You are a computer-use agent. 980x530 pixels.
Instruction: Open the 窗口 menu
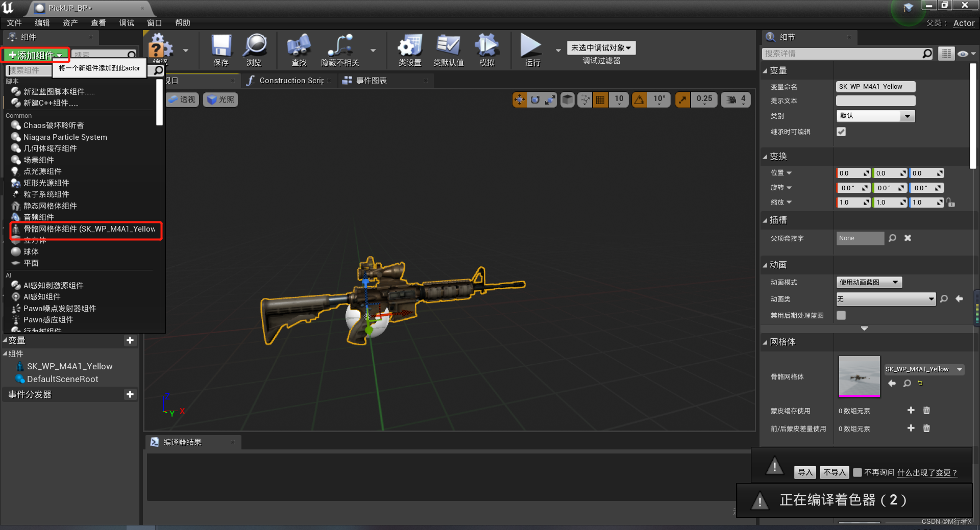pos(154,23)
